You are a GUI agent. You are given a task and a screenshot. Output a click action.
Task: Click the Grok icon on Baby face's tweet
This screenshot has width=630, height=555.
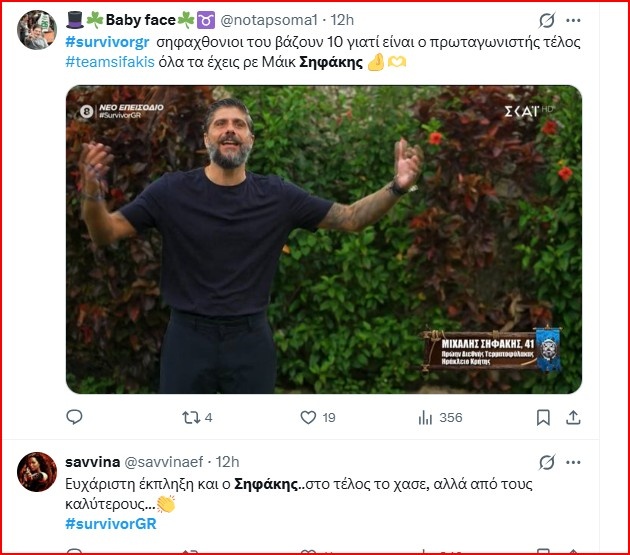547,20
